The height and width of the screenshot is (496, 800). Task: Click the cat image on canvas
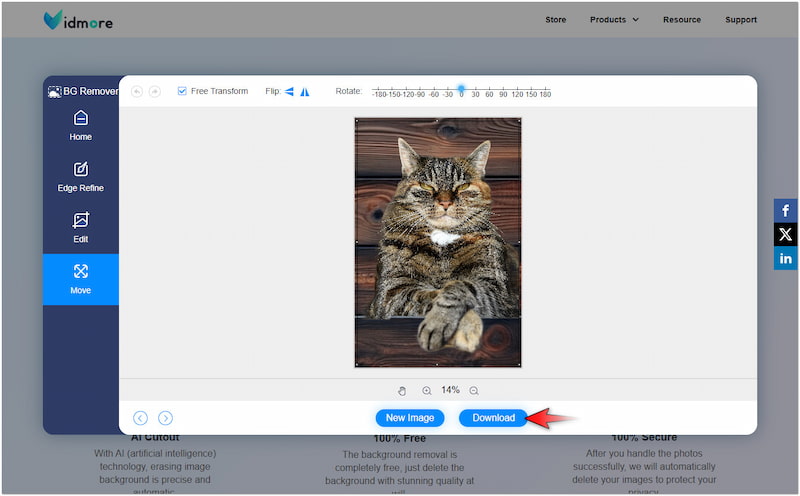pyautogui.click(x=438, y=242)
